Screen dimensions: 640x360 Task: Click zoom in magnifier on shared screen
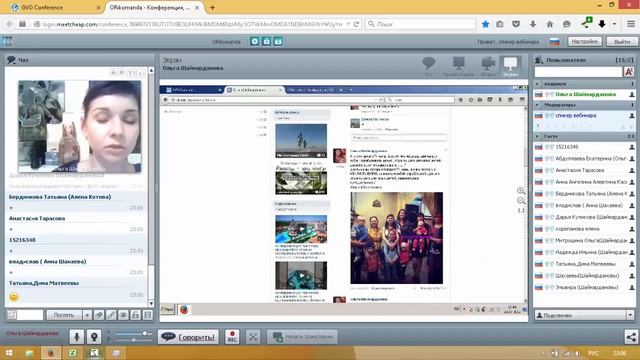(x=521, y=191)
